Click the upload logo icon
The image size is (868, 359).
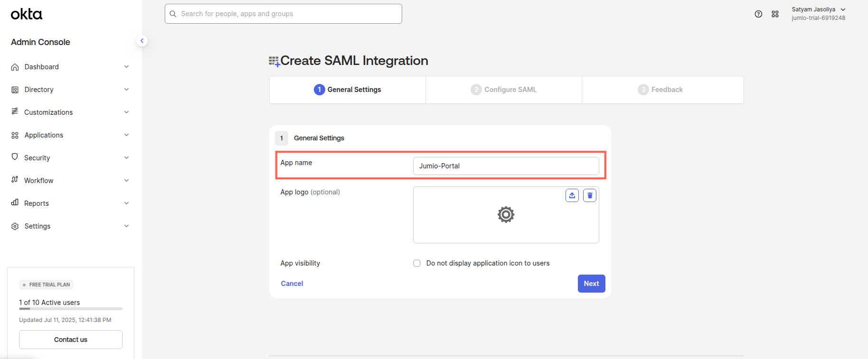coord(572,195)
